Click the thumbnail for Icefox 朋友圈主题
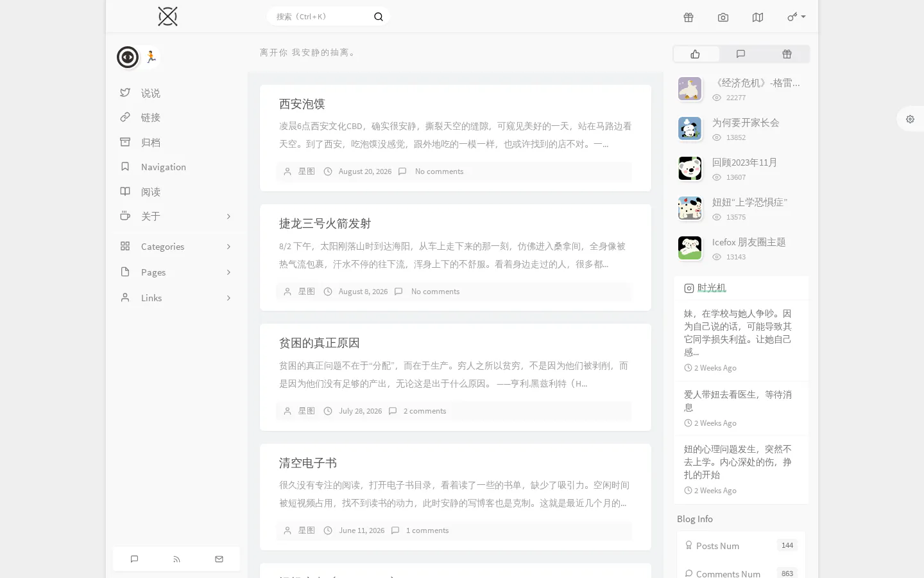 690,248
